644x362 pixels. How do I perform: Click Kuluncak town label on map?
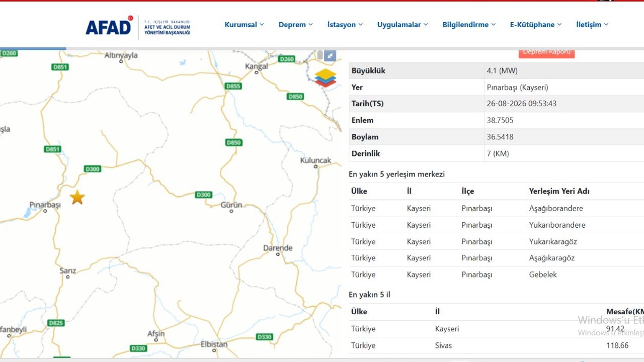pos(315,160)
